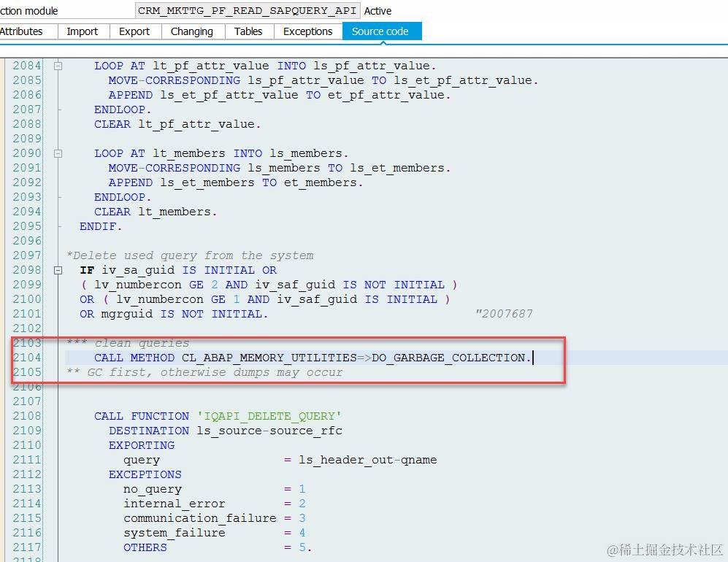The height and width of the screenshot is (562, 728).
Task: Click the 'Active' status text
Action: (378, 11)
